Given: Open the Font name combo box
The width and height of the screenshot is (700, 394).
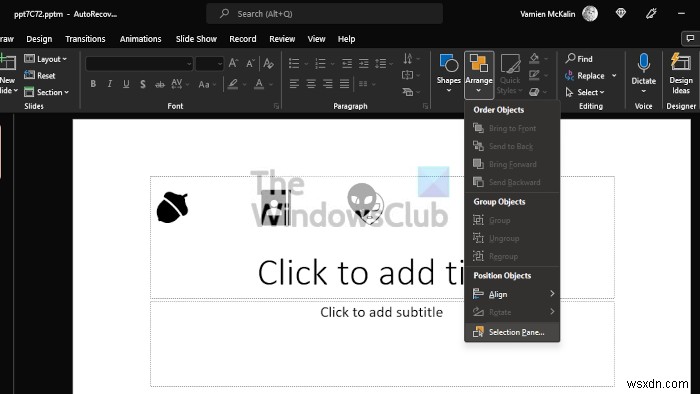Looking at the screenshot, I should 139,63.
